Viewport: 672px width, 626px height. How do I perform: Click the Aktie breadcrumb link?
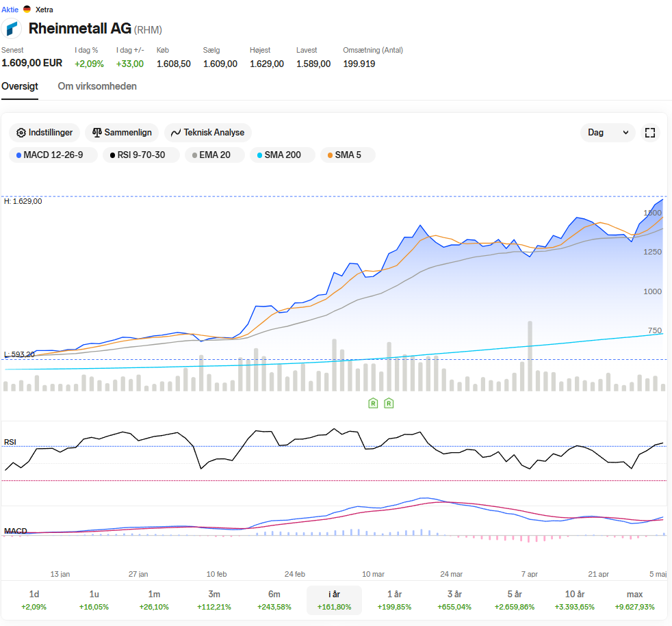coord(10,10)
